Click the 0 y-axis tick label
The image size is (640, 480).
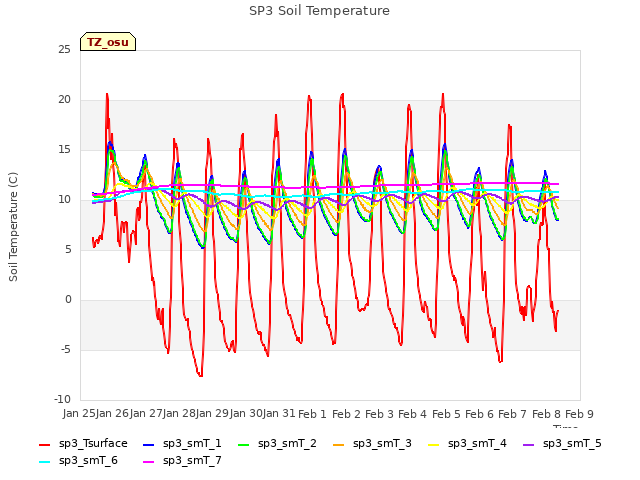click(x=68, y=300)
